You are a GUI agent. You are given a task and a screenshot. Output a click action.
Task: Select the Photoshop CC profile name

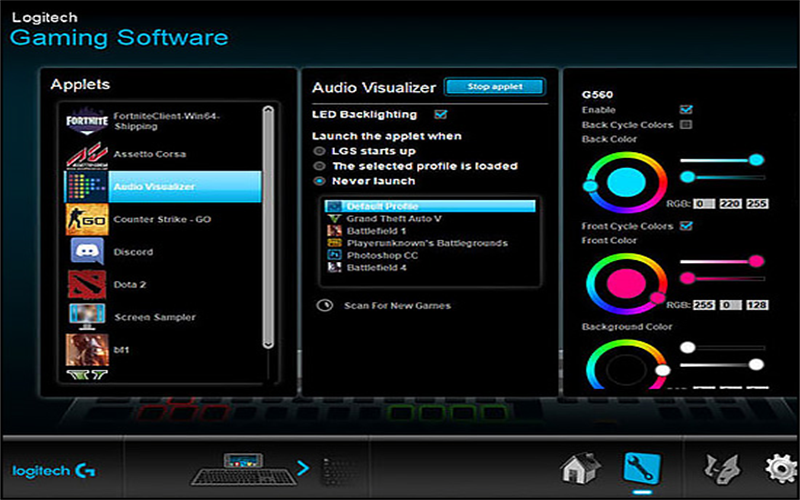click(382, 255)
